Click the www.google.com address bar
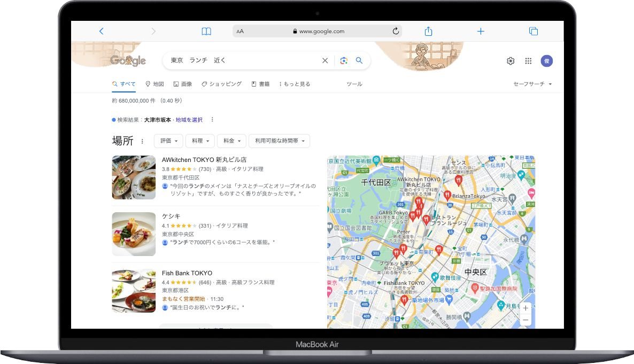Viewport: 634px width, 364px height. pyautogui.click(x=318, y=31)
